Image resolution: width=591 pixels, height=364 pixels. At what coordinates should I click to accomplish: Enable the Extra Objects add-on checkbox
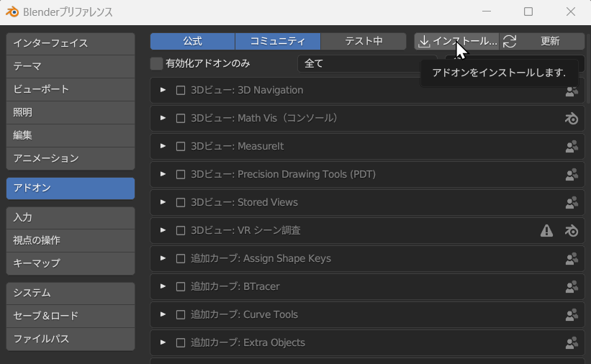pyautogui.click(x=181, y=343)
